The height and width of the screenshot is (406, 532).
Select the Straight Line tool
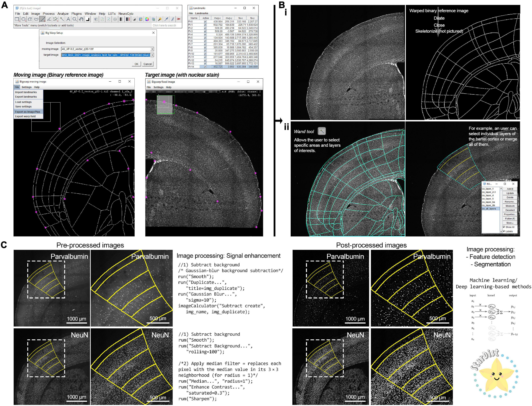click(43, 19)
